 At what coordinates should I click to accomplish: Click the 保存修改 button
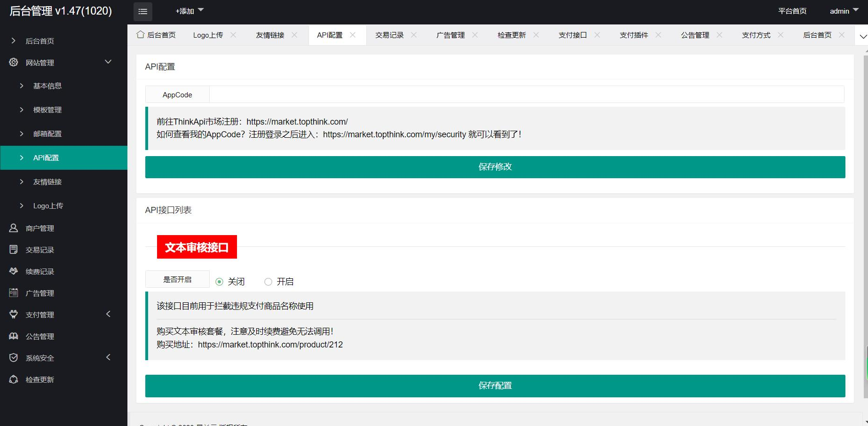pos(495,167)
